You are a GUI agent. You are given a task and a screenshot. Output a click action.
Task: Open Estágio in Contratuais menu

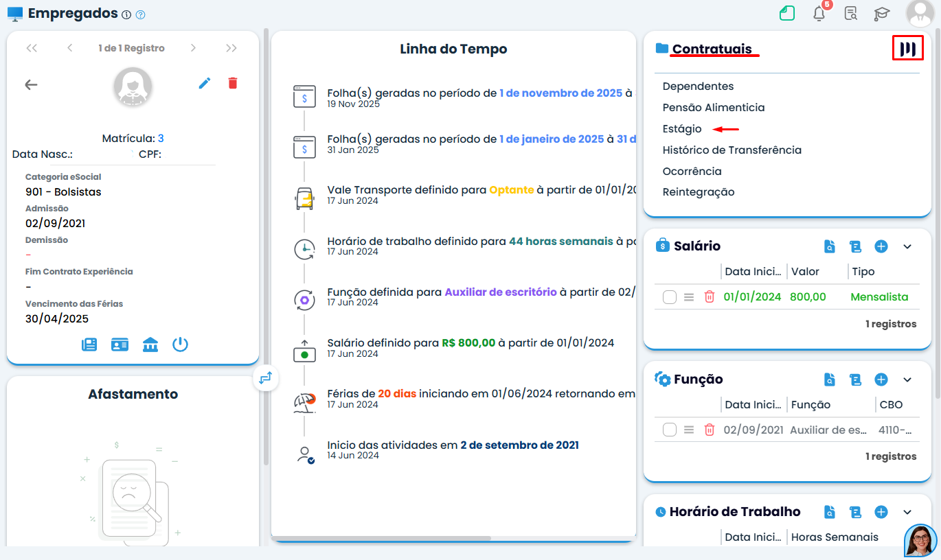[682, 129]
